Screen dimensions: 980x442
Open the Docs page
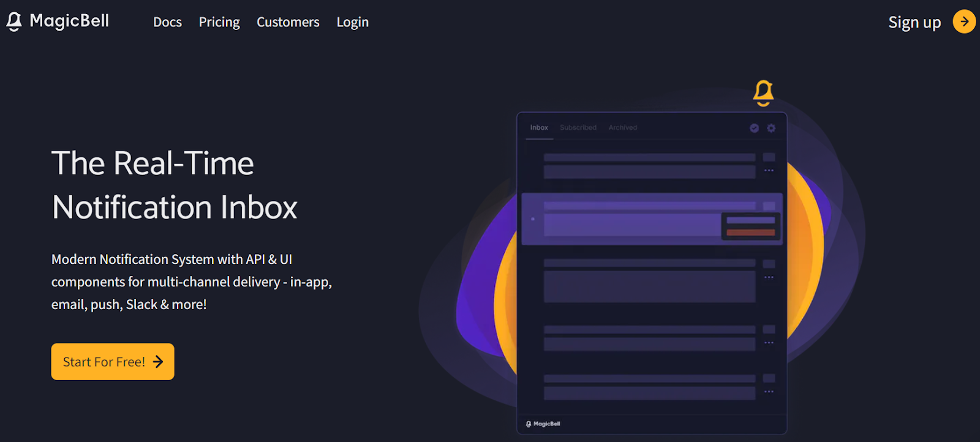[x=167, y=23]
